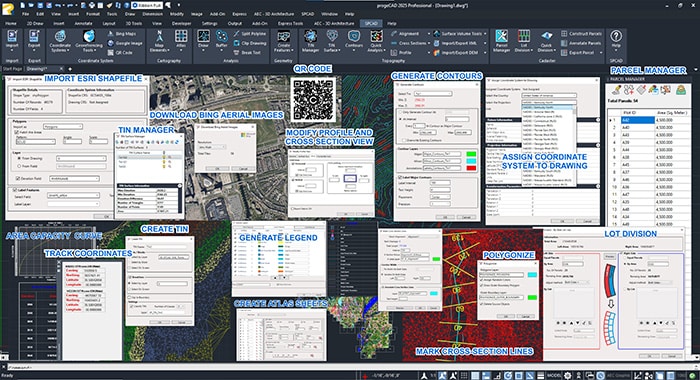The height and width of the screenshot is (380, 700).
Task: Click the Bing Maps ribbon icon
Action: (121, 34)
